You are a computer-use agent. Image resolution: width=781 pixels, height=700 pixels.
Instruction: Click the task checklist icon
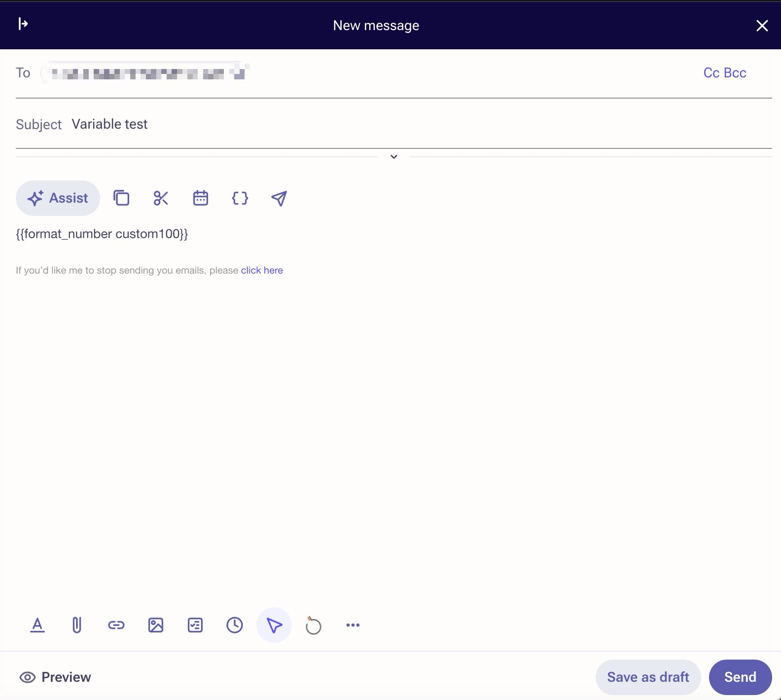point(195,625)
